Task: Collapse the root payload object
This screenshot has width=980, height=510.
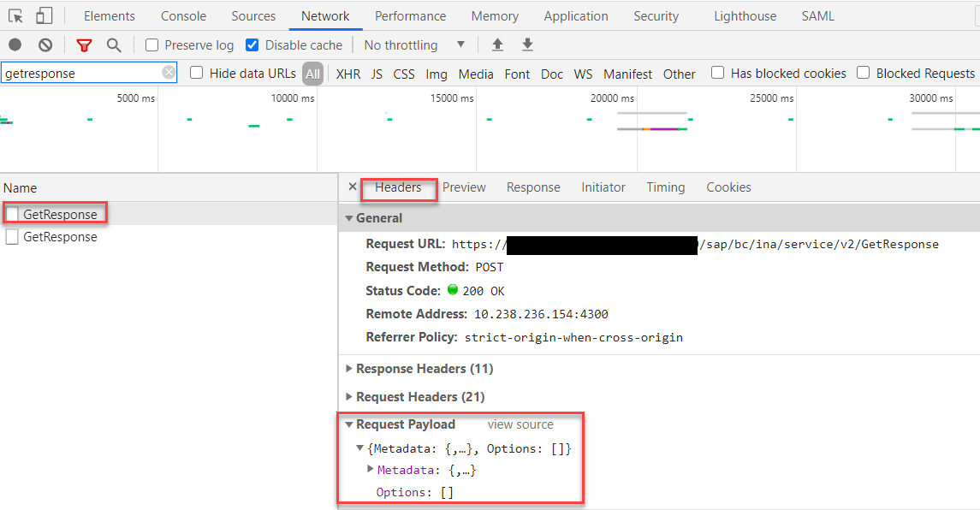Action: click(x=360, y=448)
